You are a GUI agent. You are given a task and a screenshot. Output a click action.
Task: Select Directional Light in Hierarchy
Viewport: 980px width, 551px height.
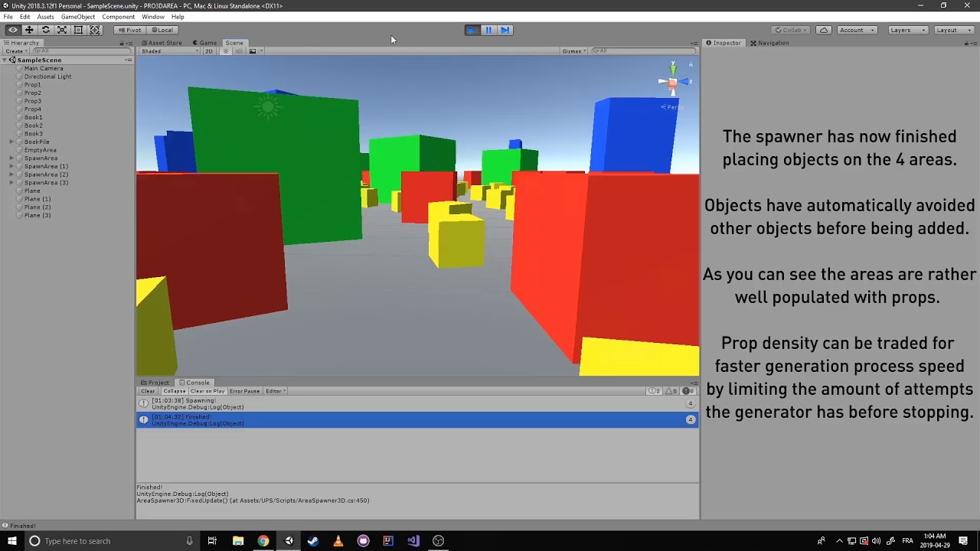click(x=47, y=77)
